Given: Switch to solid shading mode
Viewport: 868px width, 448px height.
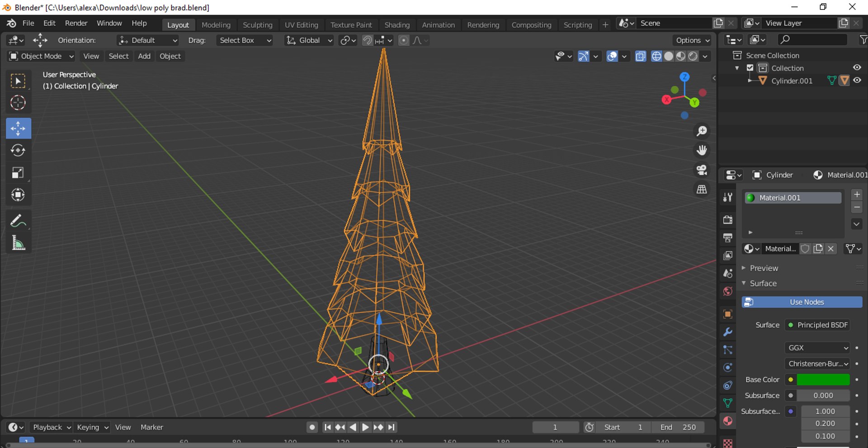Looking at the screenshot, I should click(x=669, y=56).
